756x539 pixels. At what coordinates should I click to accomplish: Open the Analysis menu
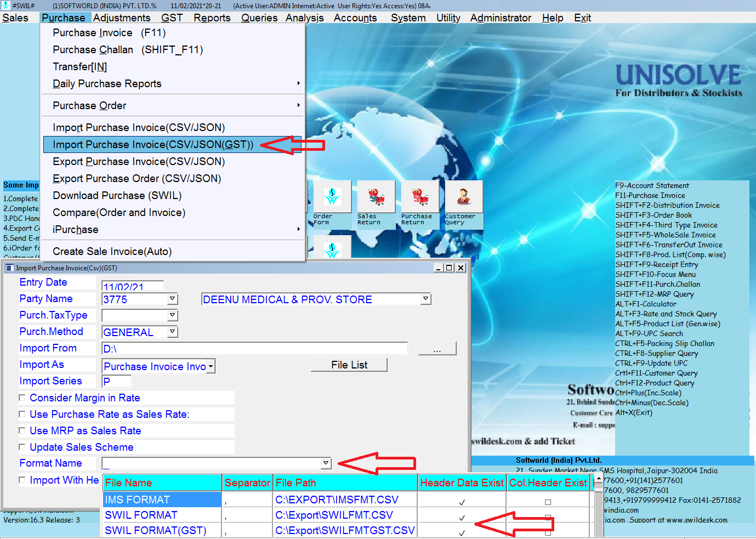305,18
